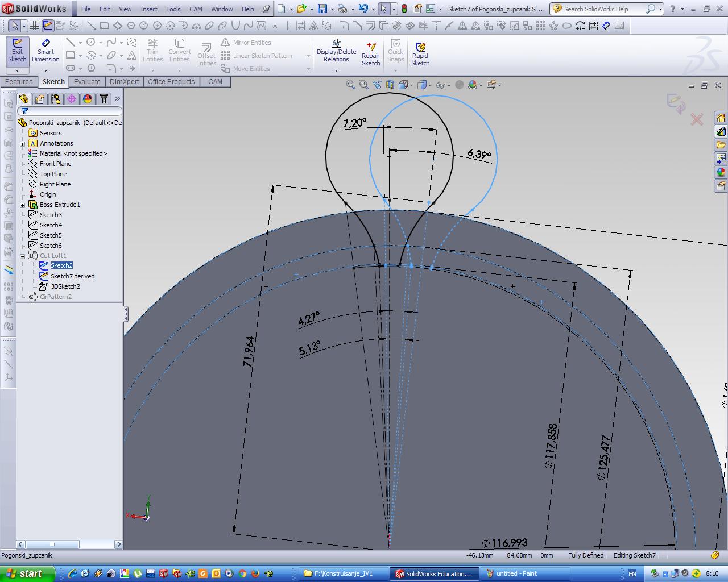Open the DisplayManager color sphere tab

pyautogui.click(x=88, y=99)
